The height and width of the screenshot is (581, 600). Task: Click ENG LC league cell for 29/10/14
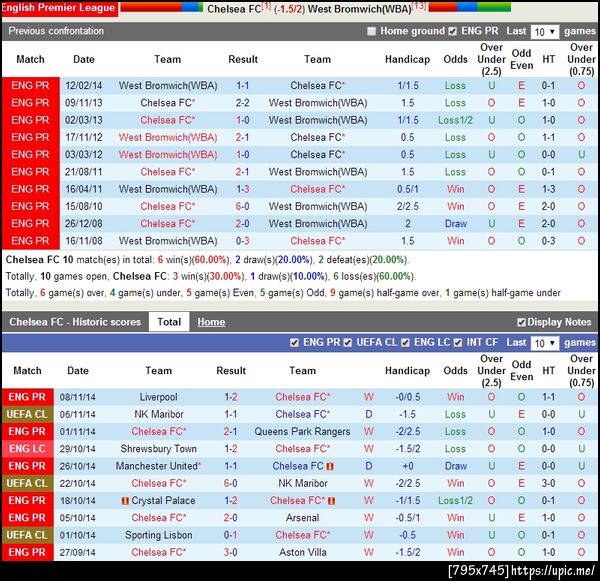coord(27,449)
